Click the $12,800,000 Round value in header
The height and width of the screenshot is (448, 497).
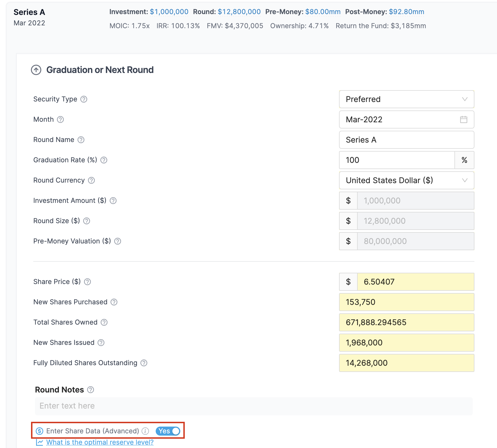pyautogui.click(x=239, y=12)
